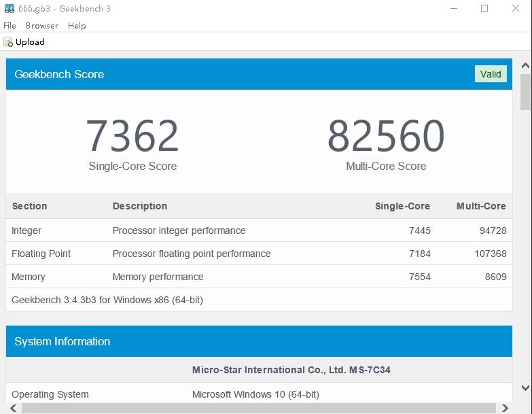532x414 pixels.
Task: Open the File menu
Action: [x=10, y=25]
